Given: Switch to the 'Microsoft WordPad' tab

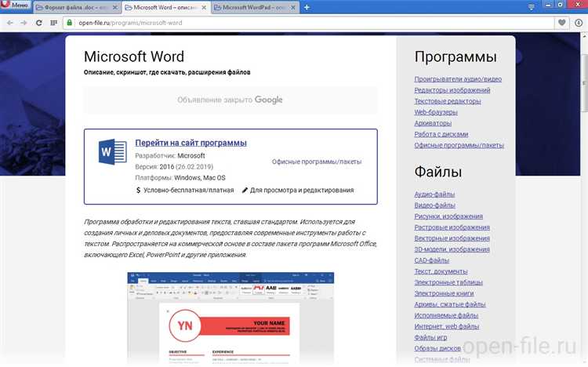Looking at the screenshot, I should click(x=252, y=7).
